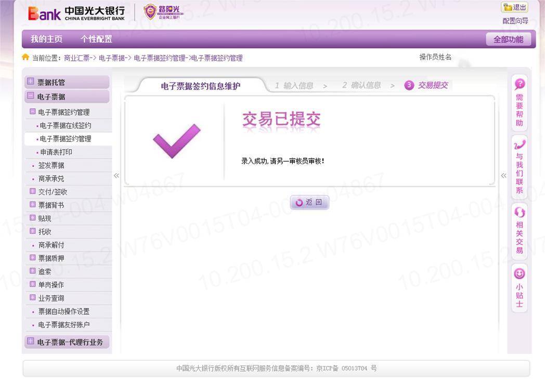Expand 托收 plus icon

pyautogui.click(x=33, y=231)
